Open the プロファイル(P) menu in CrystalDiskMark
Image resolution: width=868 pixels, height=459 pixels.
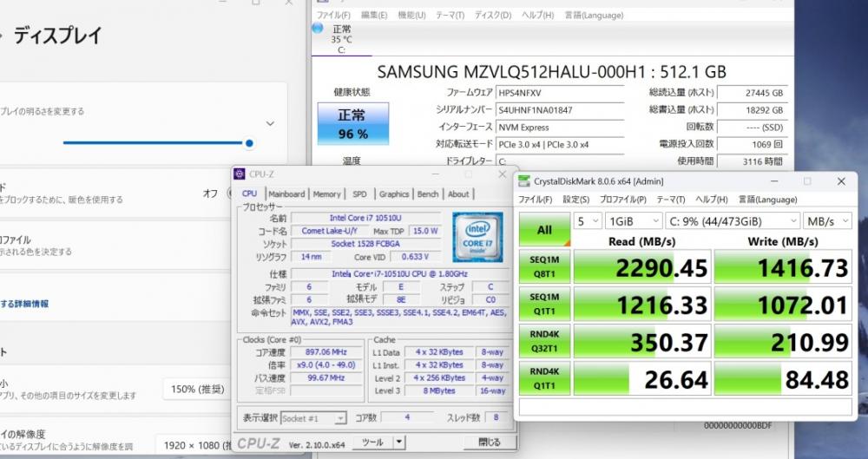[x=622, y=200]
